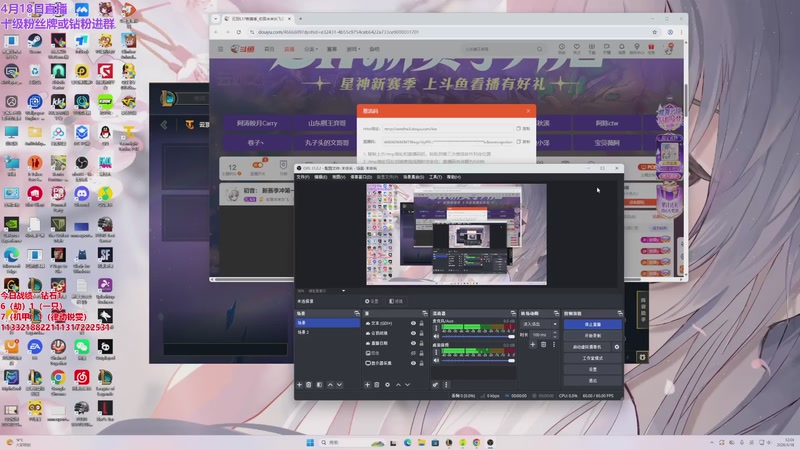Enable studio mode in OBS controls
This screenshot has width=800, height=450.
pos(592,358)
